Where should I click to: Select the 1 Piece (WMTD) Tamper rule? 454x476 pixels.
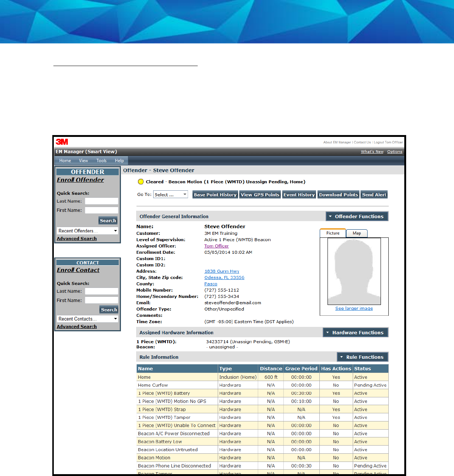click(x=164, y=417)
